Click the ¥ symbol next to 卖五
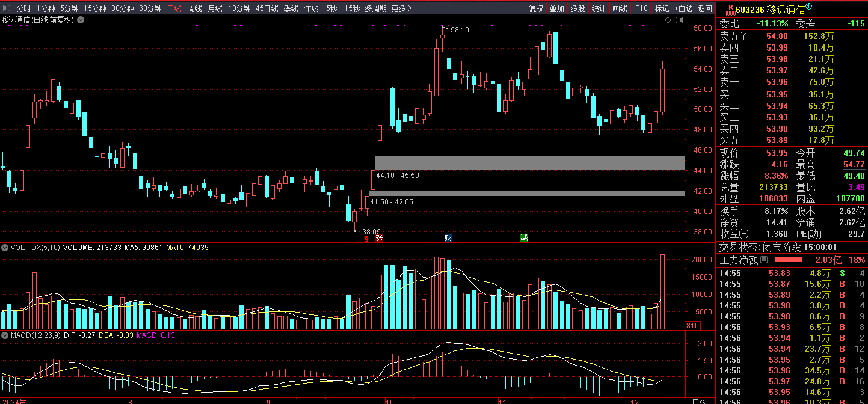 tap(744, 36)
